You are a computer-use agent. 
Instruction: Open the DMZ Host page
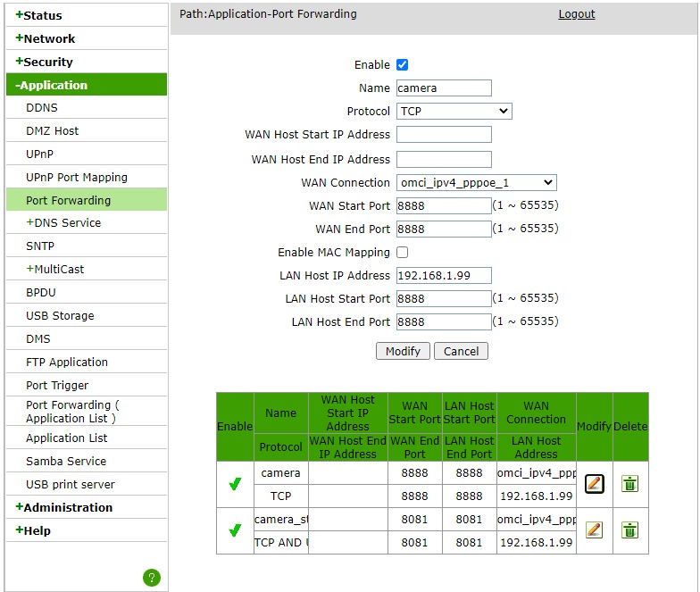[x=87, y=130]
